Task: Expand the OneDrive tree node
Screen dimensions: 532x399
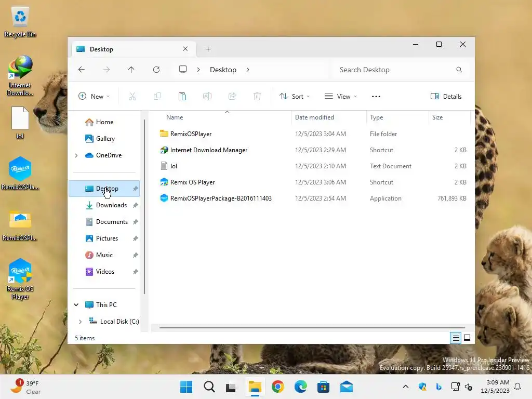Action: click(76, 155)
